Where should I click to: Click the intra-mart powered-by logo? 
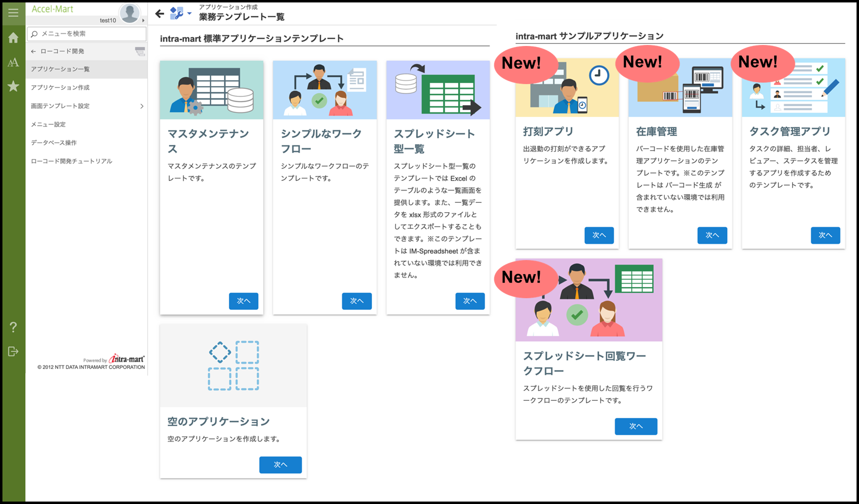tap(126, 359)
